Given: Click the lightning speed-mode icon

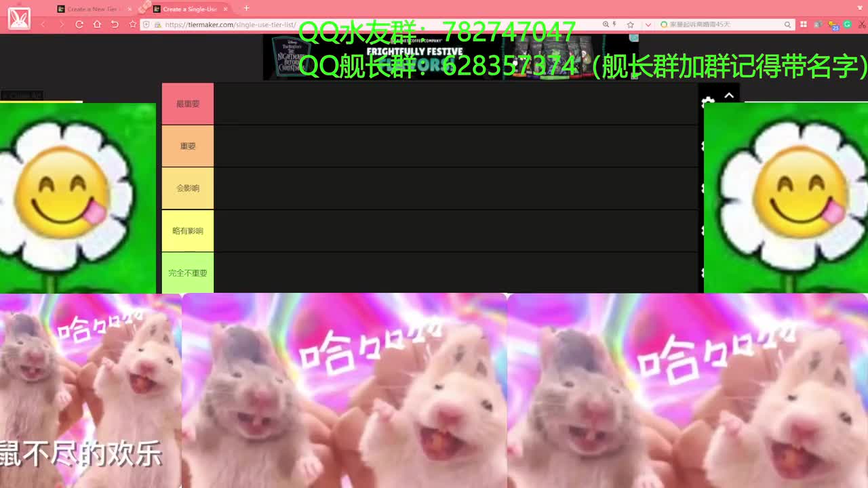Looking at the screenshot, I should coord(614,24).
